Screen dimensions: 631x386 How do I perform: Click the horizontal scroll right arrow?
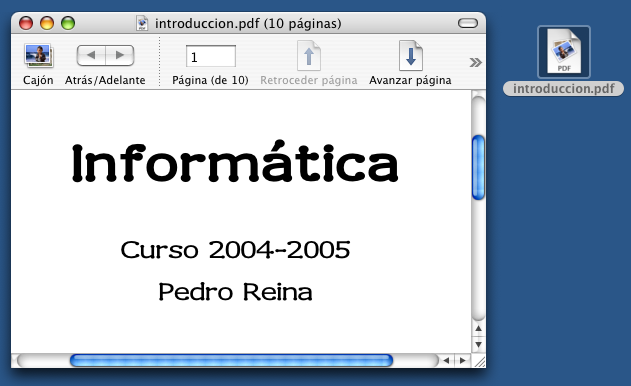[462, 360]
